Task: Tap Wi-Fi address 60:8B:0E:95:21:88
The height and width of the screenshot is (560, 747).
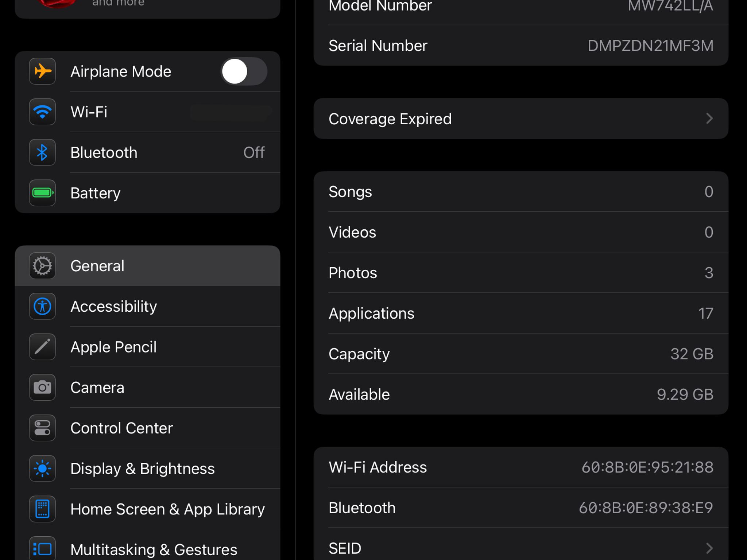Action: (647, 467)
